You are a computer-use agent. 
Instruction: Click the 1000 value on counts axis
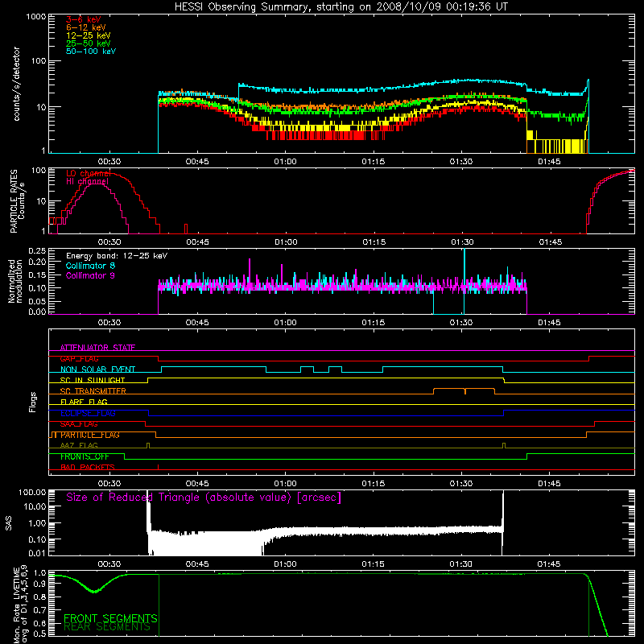(35, 17)
